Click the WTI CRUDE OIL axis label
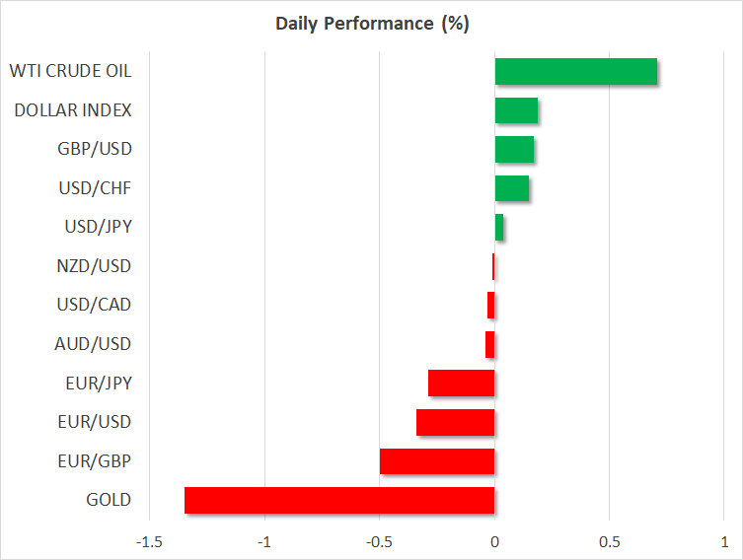Image resolution: width=743 pixels, height=560 pixels. [70, 71]
